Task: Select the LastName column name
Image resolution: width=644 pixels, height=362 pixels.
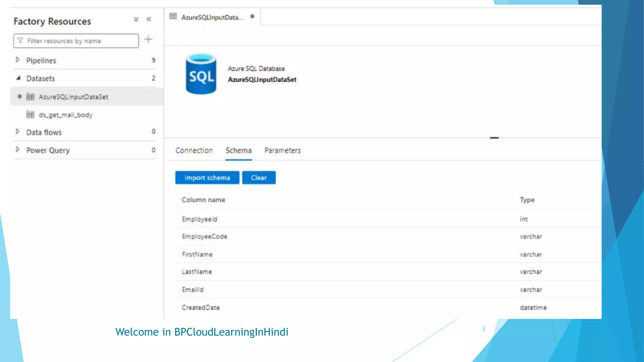Action: [197, 271]
